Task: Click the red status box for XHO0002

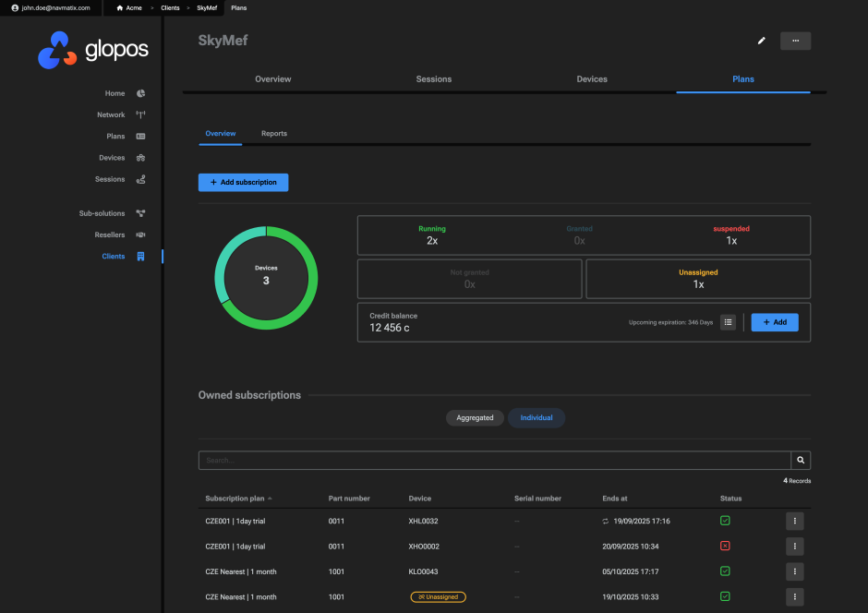Action: click(725, 547)
